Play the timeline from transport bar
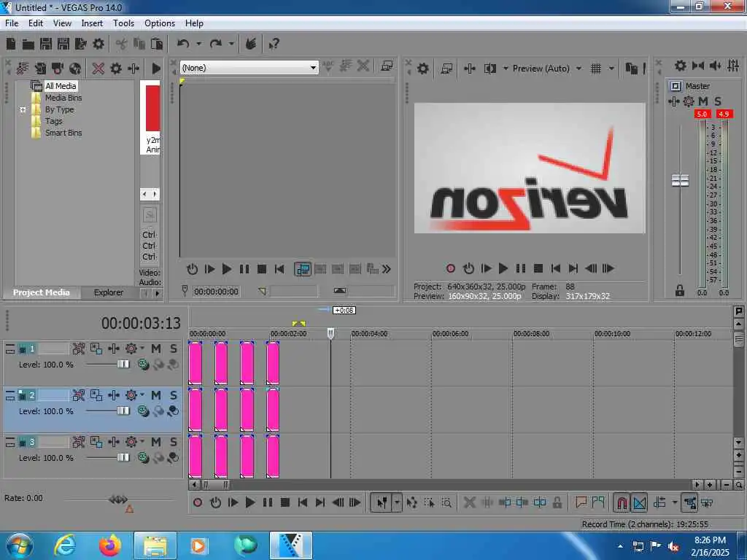 tap(249, 502)
